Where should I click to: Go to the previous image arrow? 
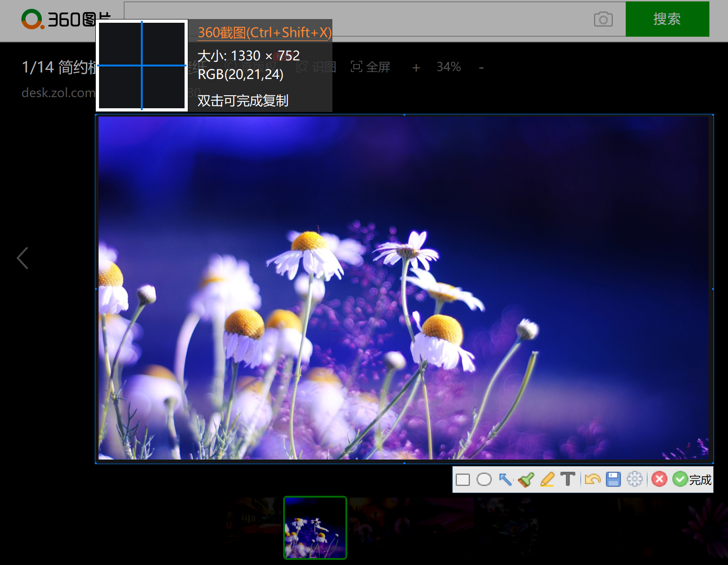point(22,258)
